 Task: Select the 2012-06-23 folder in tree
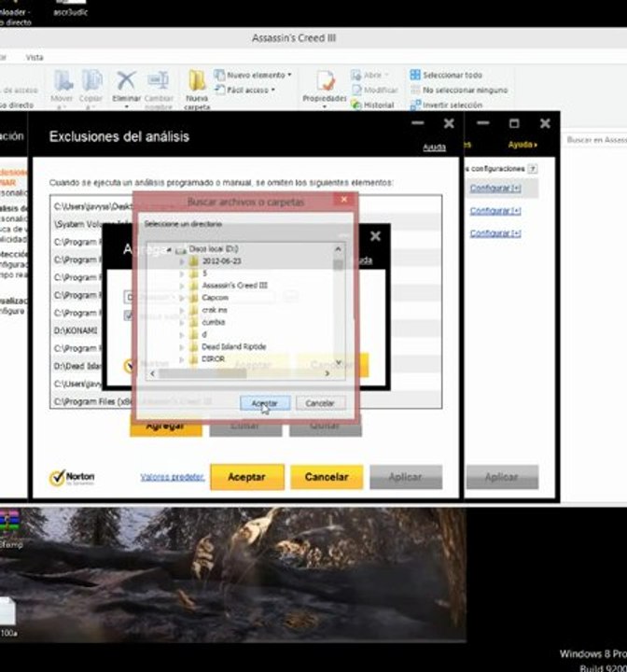tap(221, 261)
